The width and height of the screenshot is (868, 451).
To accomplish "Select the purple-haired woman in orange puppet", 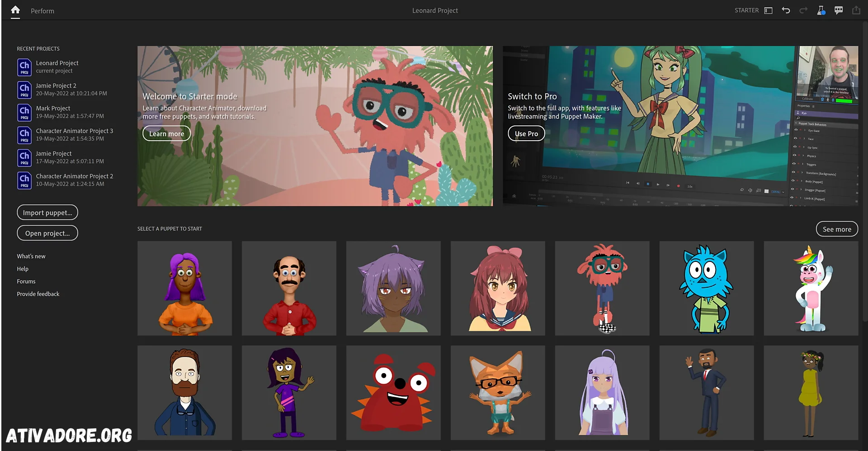I will pyautogui.click(x=185, y=288).
